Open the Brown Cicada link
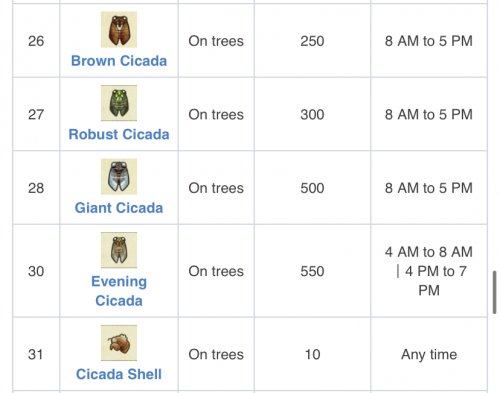This screenshot has height=393, width=500. pos(119,61)
